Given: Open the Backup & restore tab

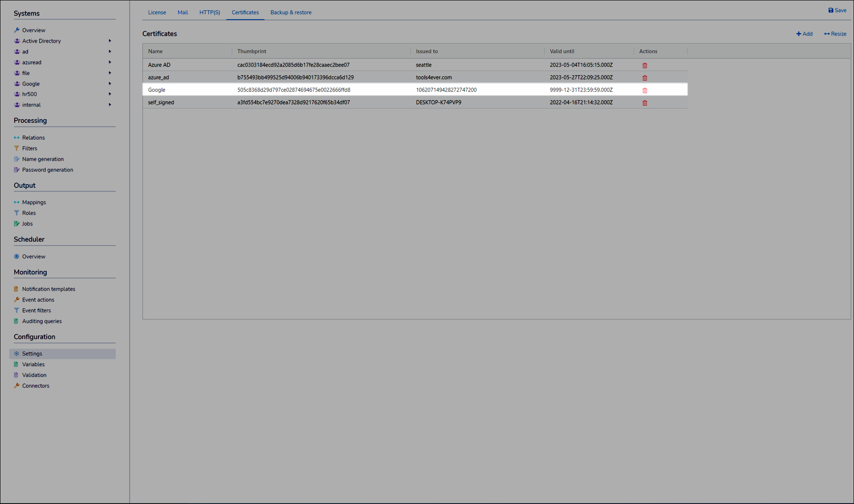Looking at the screenshot, I should (291, 12).
